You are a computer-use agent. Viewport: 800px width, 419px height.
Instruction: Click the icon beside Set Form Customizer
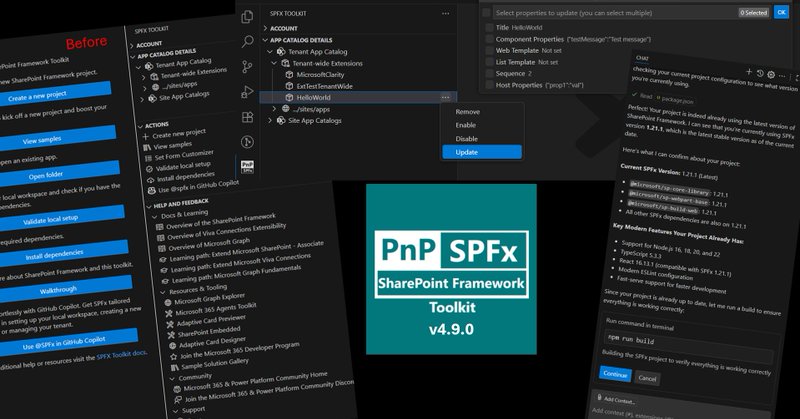[148, 159]
